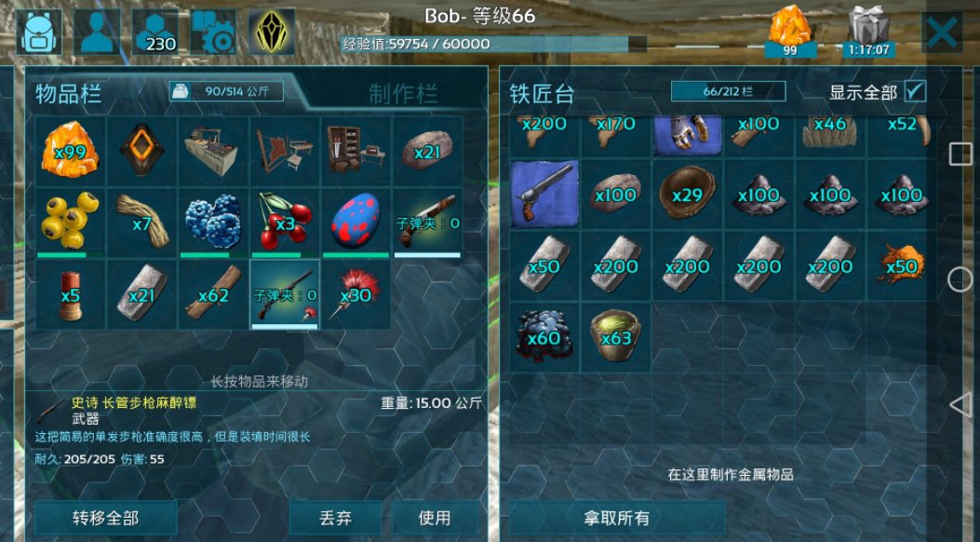The height and width of the screenshot is (542, 980).
Task: Click the 拿取所有 button
Action: [617, 518]
